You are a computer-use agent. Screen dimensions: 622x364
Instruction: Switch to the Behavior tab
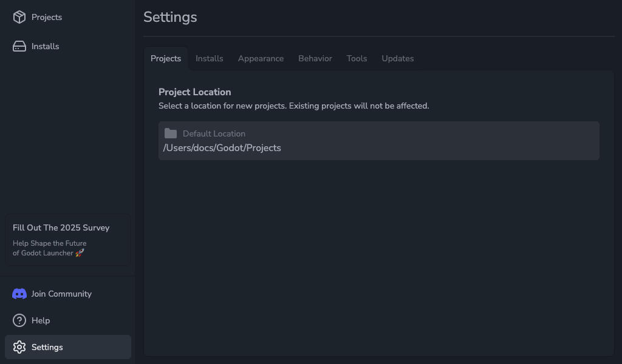[x=315, y=58]
